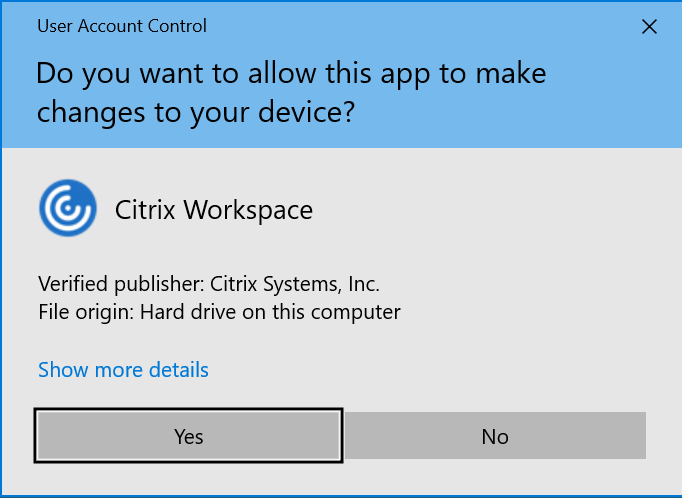This screenshot has width=682, height=498.
Task: Click the blue header banner area
Action: pyautogui.click(x=341, y=74)
